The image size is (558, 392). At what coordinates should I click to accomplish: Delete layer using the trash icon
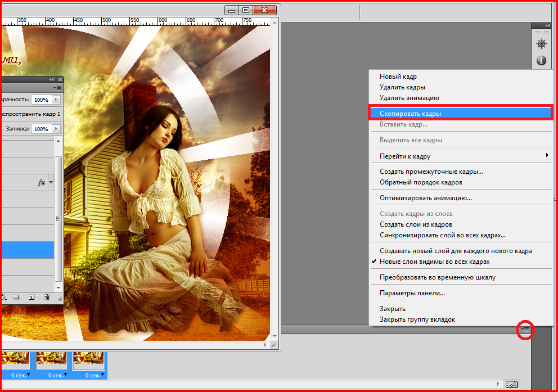click(x=47, y=297)
